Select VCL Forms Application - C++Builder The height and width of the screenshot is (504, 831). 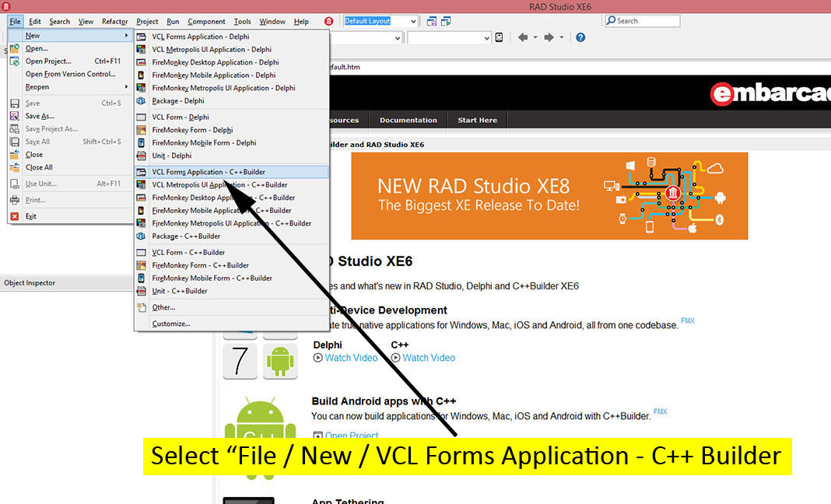232,172
